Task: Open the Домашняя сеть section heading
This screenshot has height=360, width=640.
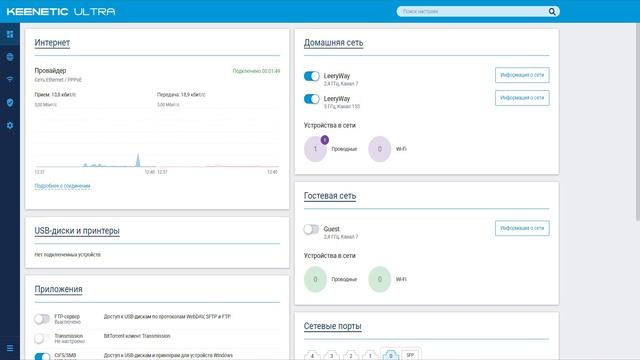Action: click(333, 42)
